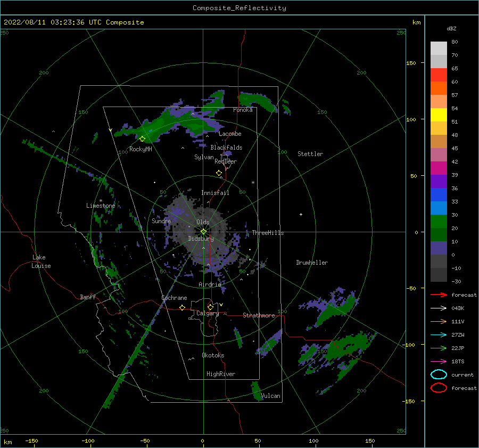The width and height of the screenshot is (479, 448).
Task: Click the red forecast ellipse icon
Action: pyautogui.click(x=439, y=388)
